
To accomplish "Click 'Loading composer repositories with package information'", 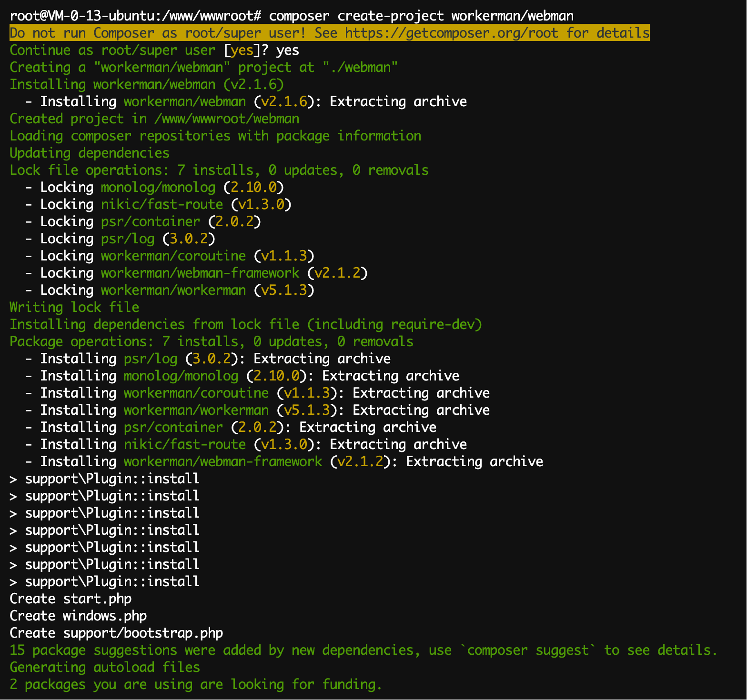I will [x=215, y=136].
